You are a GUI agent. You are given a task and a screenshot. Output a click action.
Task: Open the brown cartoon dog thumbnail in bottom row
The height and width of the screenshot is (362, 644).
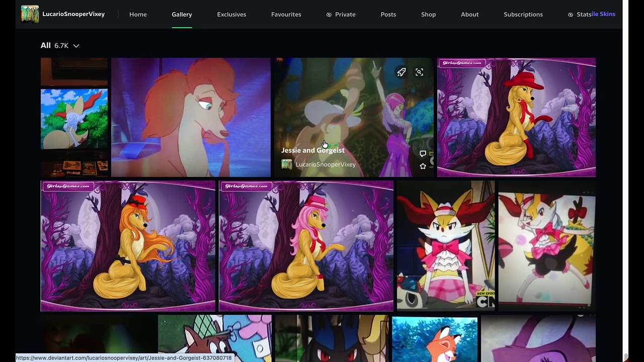[x=215, y=338]
